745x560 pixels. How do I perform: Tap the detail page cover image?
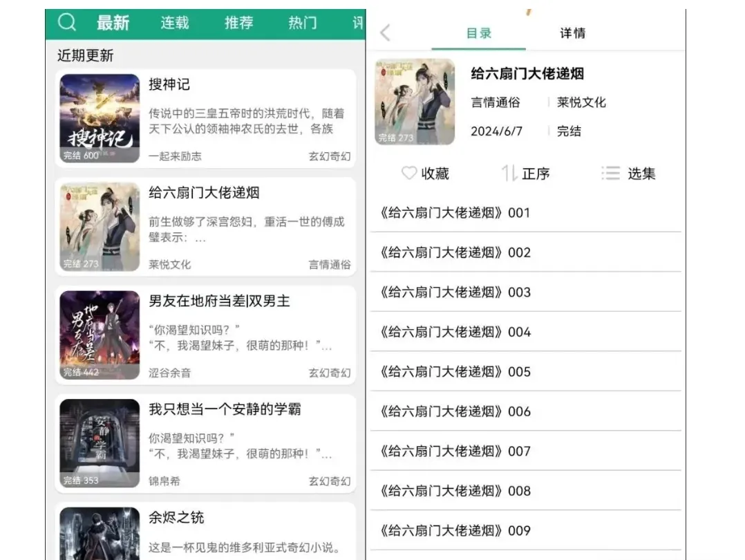point(415,102)
